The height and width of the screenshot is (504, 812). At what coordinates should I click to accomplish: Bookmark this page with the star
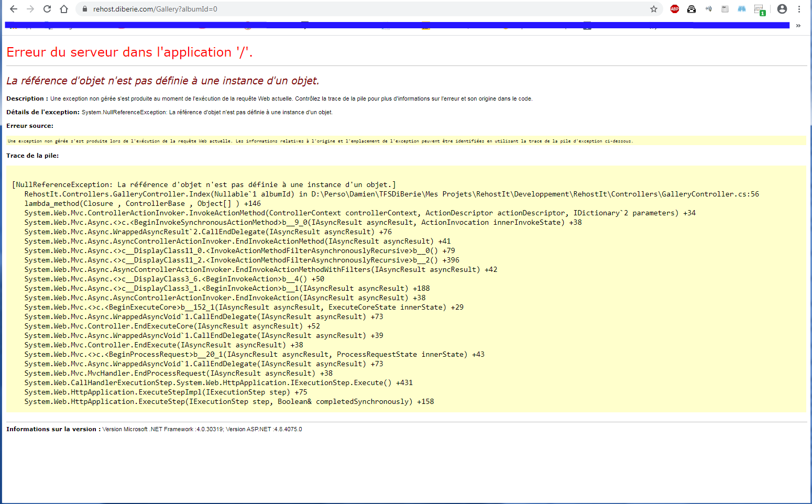[654, 9]
